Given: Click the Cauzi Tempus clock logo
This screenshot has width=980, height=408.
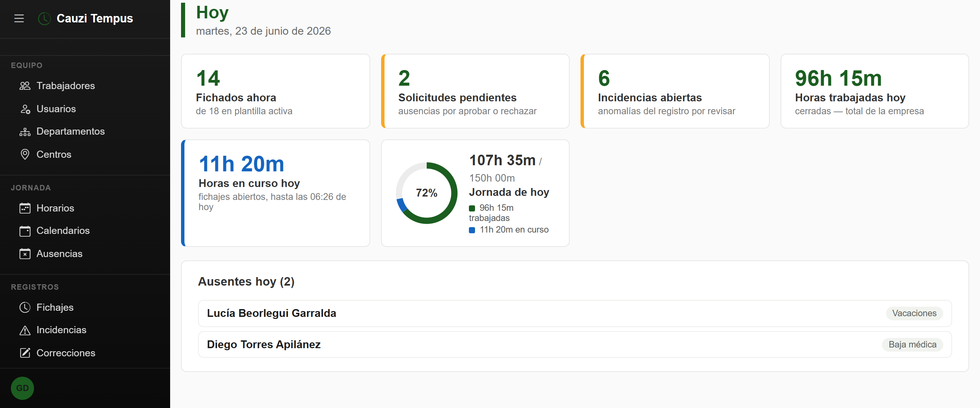Looking at the screenshot, I should (45, 18).
